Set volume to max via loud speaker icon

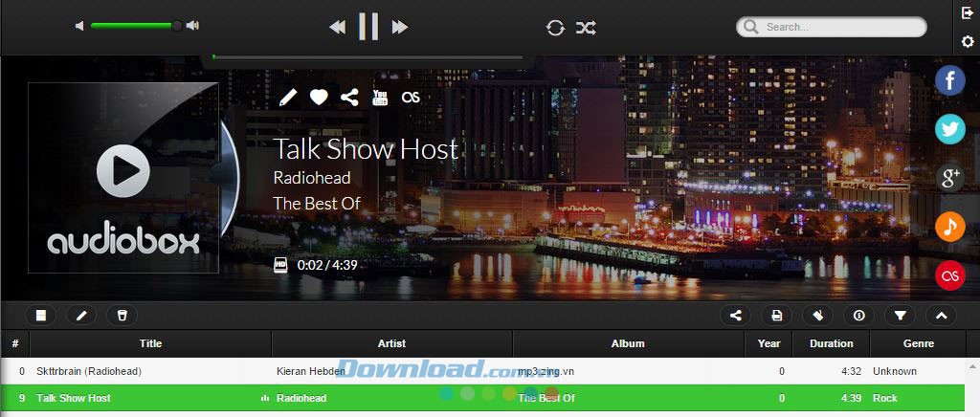[192, 26]
